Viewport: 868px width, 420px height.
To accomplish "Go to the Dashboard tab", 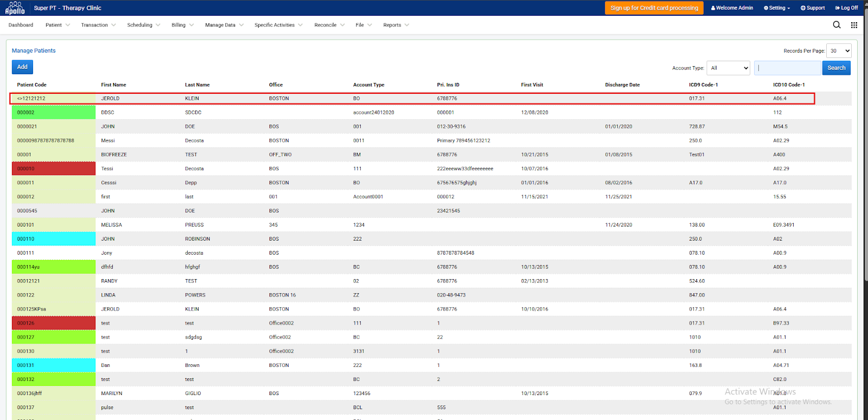I will [21, 25].
